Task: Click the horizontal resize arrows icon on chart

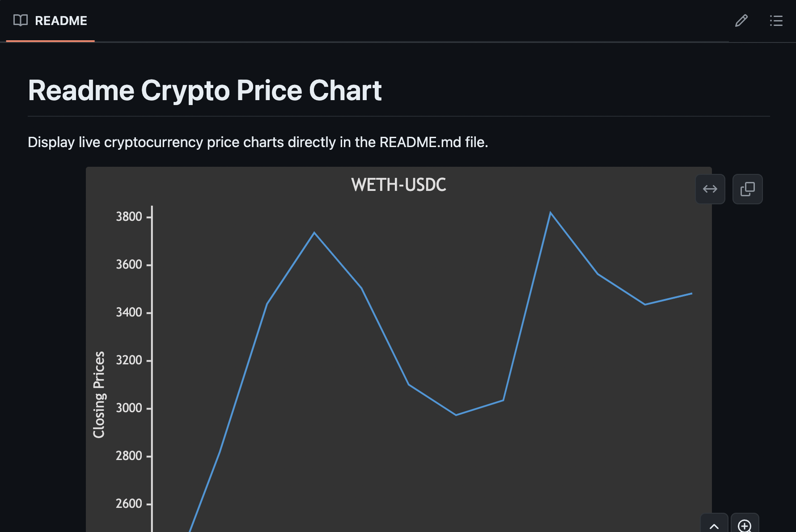Action: coord(710,189)
